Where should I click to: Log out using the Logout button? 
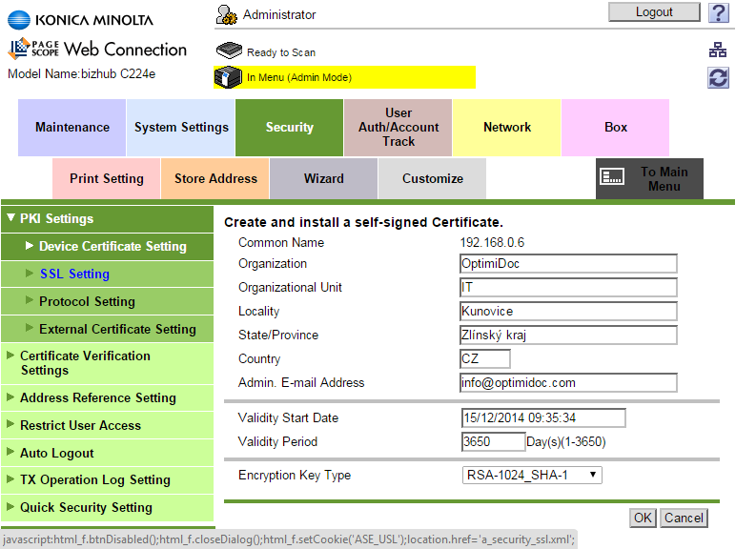pos(654,12)
